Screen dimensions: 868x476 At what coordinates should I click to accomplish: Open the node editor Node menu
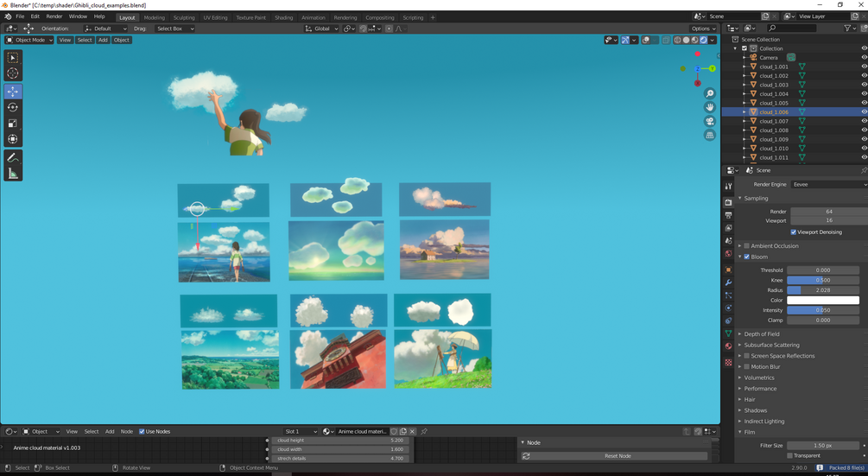tap(127, 432)
